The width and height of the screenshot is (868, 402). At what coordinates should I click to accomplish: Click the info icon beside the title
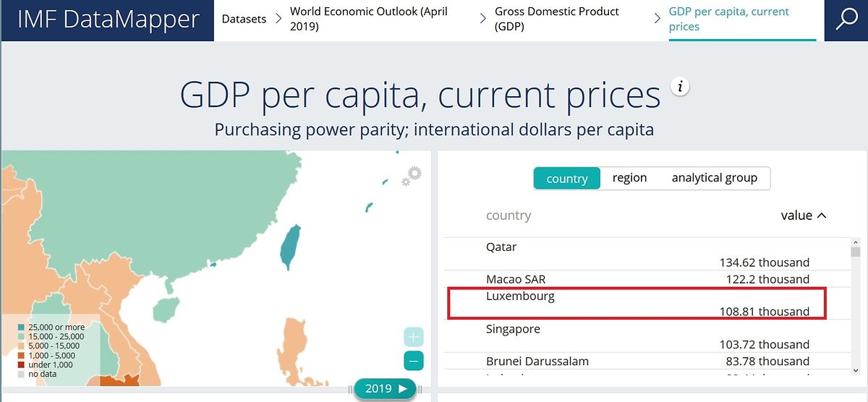(x=679, y=87)
